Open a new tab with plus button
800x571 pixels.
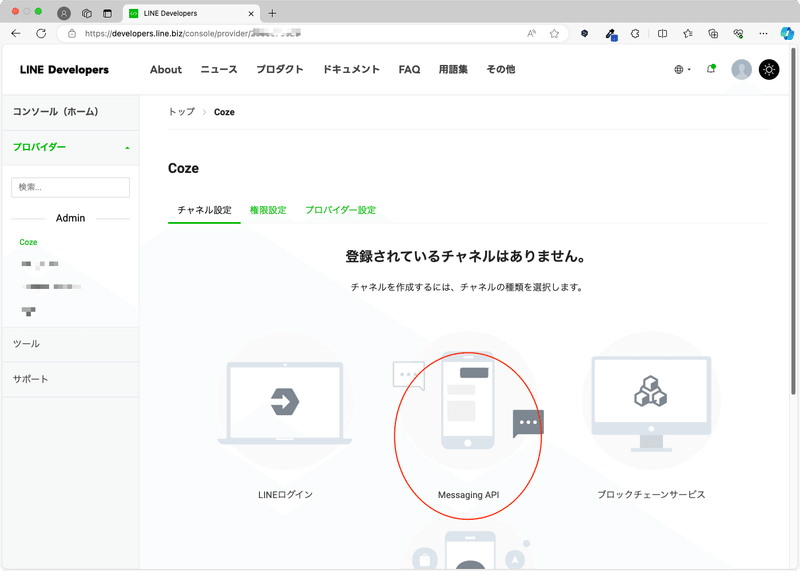(x=272, y=13)
